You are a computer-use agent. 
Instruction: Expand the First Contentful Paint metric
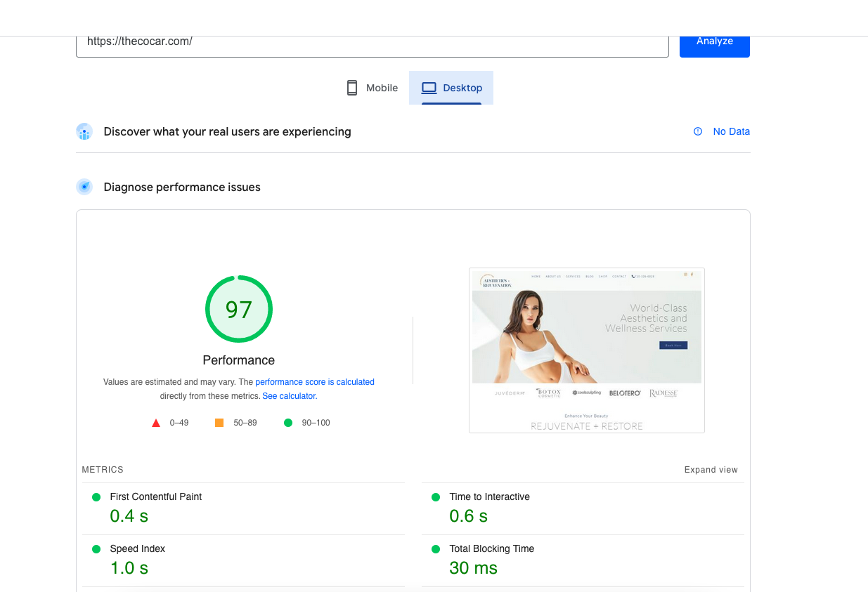tap(243, 508)
